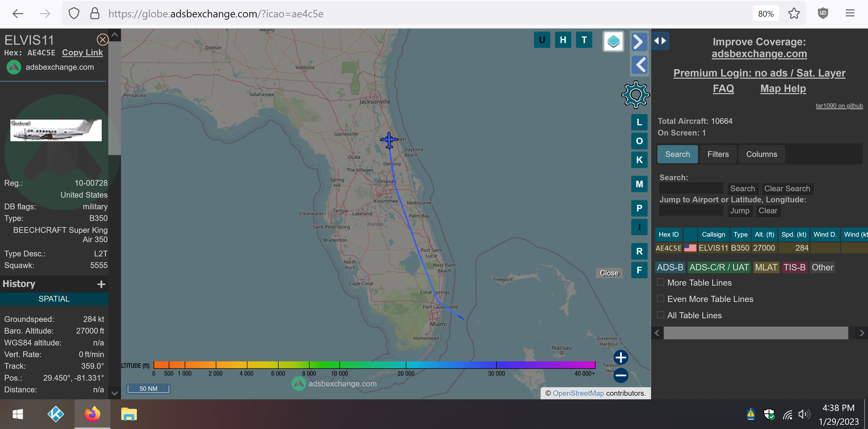This screenshot has height=429, width=868.
Task: Click the Jump to Airport input field
Action: coord(691,210)
